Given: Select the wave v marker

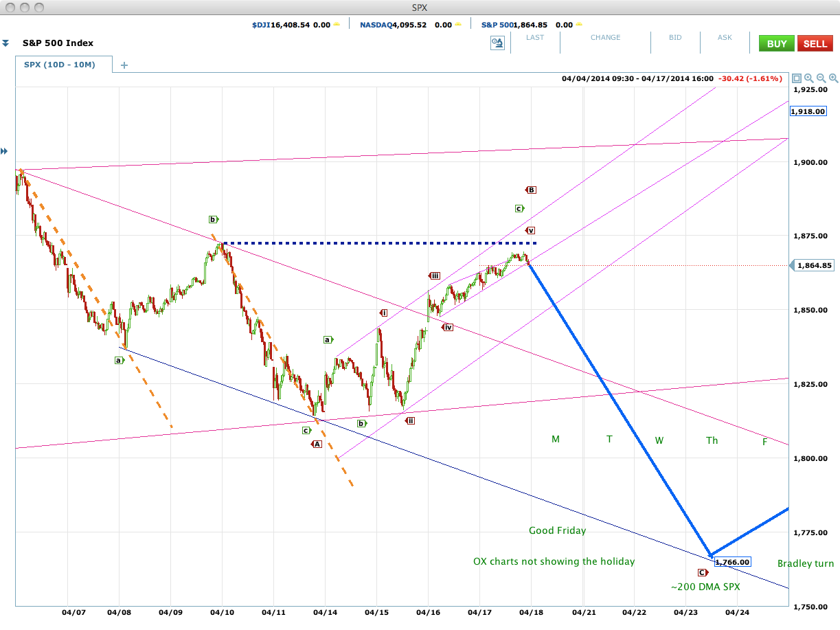Looking at the screenshot, I should coord(530,230).
